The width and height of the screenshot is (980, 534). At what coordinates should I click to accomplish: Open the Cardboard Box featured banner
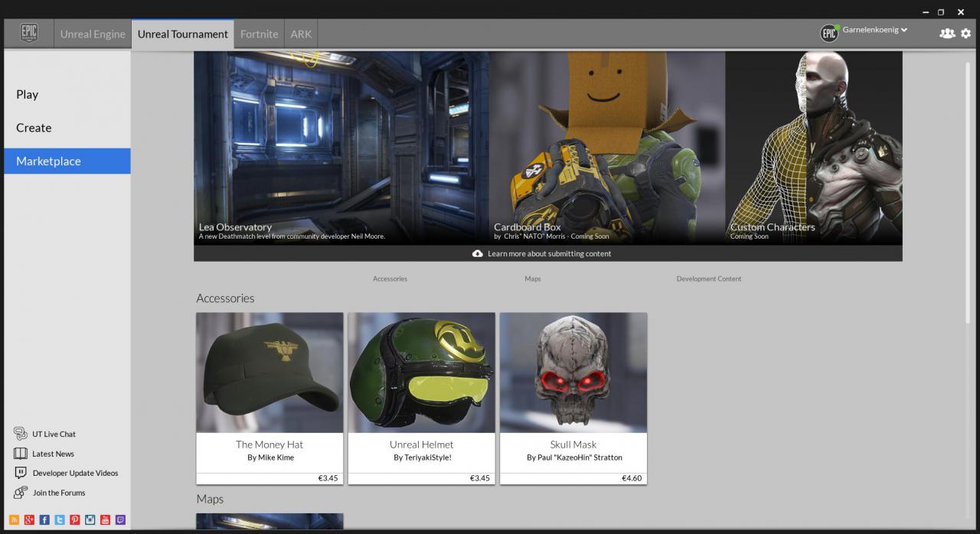(x=607, y=148)
